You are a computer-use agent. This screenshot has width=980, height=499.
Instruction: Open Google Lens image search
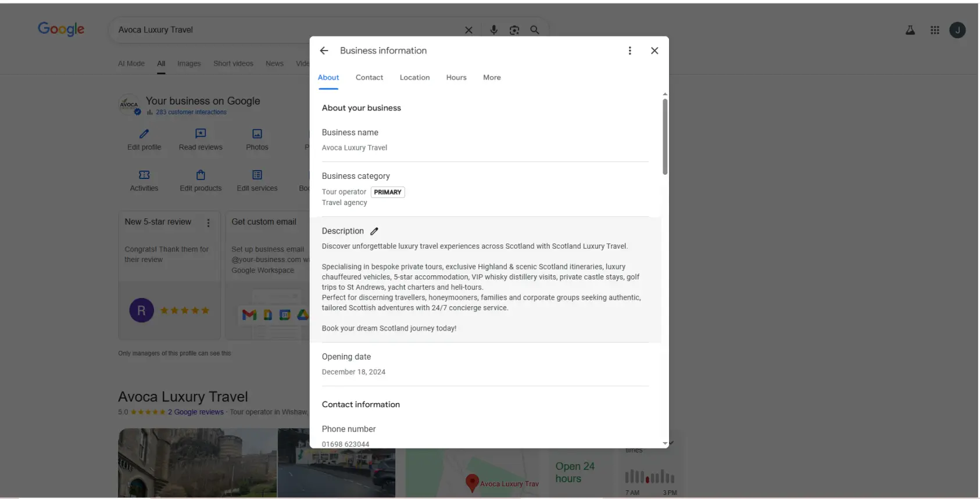tap(514, 30)
